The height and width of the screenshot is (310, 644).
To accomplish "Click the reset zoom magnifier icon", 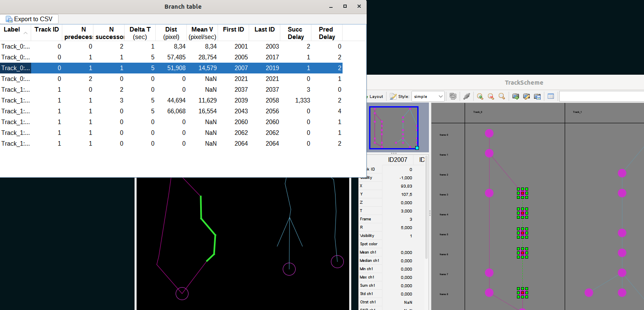I will [x=502, y=96].
